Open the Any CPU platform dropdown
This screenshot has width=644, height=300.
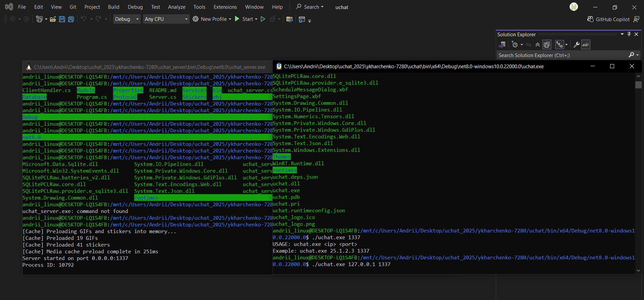coord(166,19)
